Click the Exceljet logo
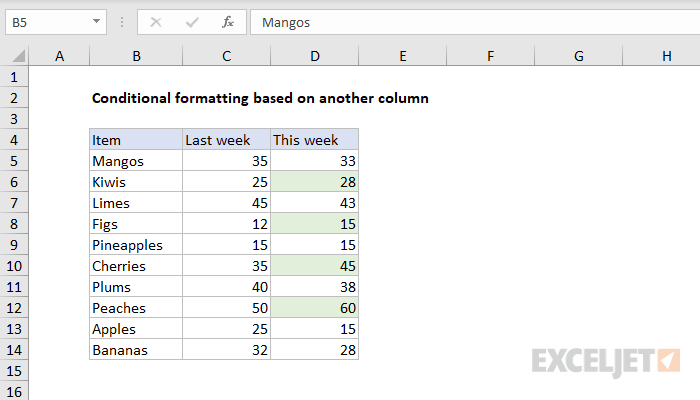 coord(606,359)
